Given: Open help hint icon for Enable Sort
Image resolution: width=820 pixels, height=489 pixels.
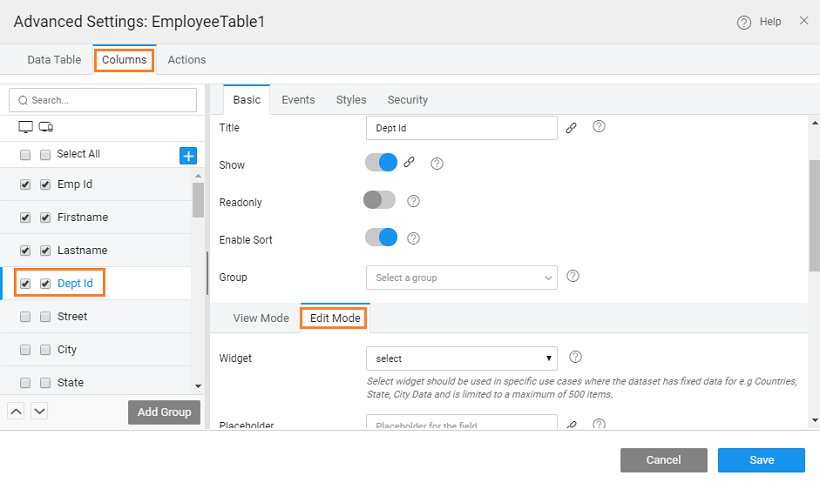Looking at the screenshot, I should 413,239.
